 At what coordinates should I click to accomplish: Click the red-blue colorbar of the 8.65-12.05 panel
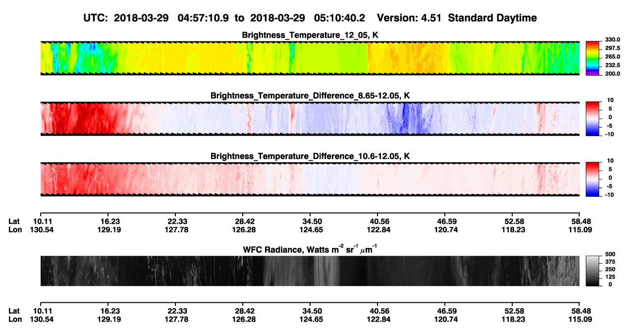[592, 118]
